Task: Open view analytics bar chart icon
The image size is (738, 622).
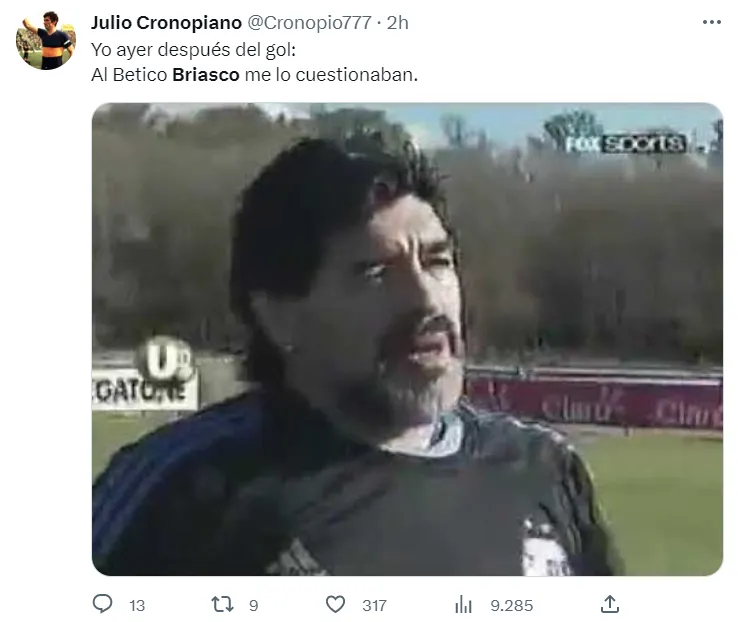Action: click(x=464, y=605)
